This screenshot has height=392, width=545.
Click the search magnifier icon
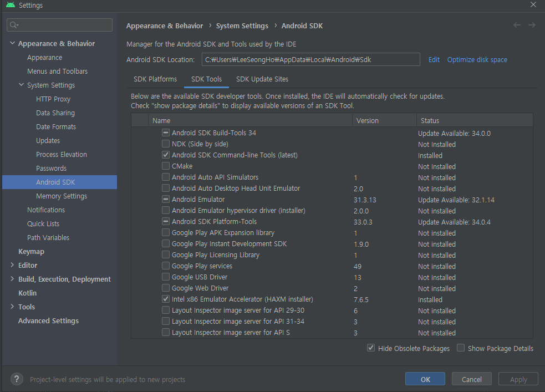coord(14,25)
